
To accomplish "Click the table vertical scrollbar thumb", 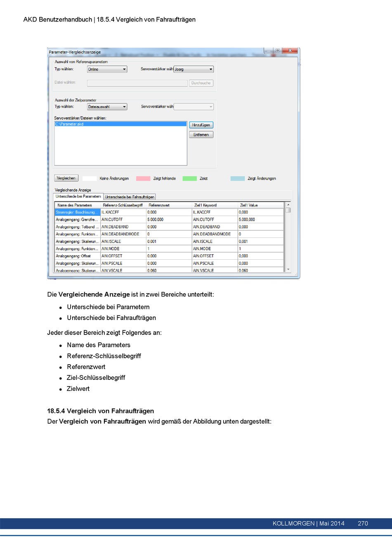I will tap(288, 210).
